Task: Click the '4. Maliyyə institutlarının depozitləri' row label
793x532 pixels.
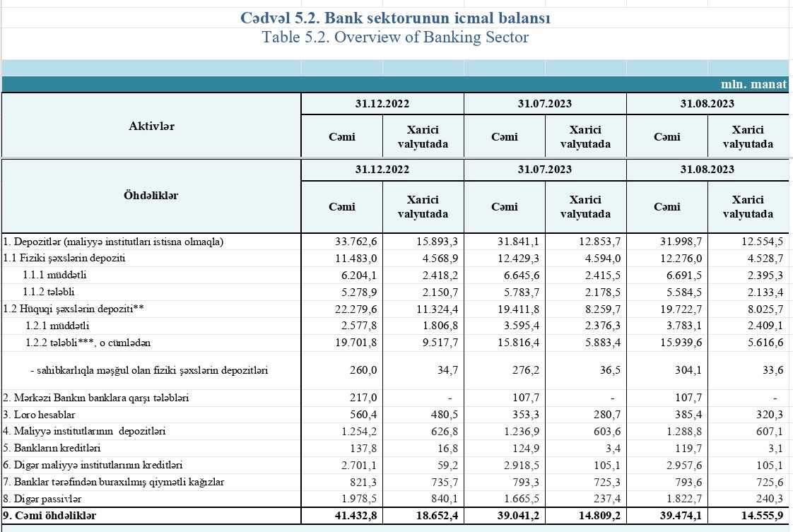Action: point(81,431)
